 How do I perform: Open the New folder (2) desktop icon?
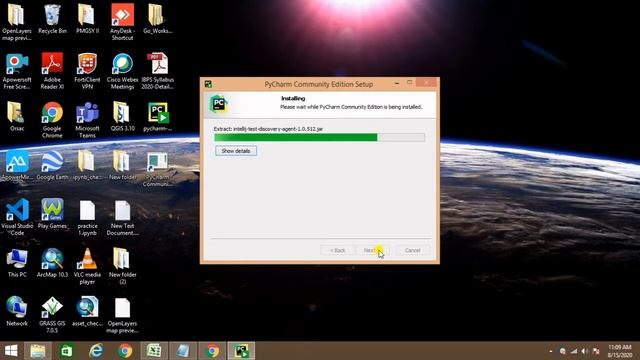coord(122,266)
